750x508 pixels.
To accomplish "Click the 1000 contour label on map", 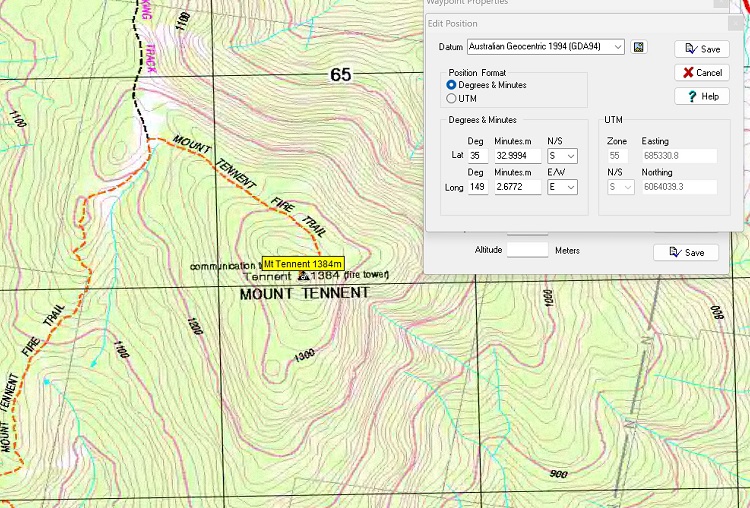I will (550, 298).
